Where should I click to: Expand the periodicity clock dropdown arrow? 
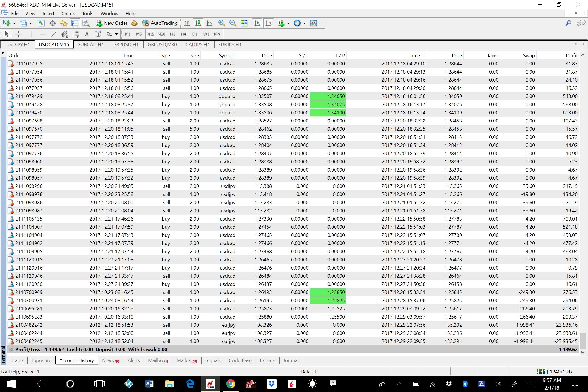click(305, 23)
